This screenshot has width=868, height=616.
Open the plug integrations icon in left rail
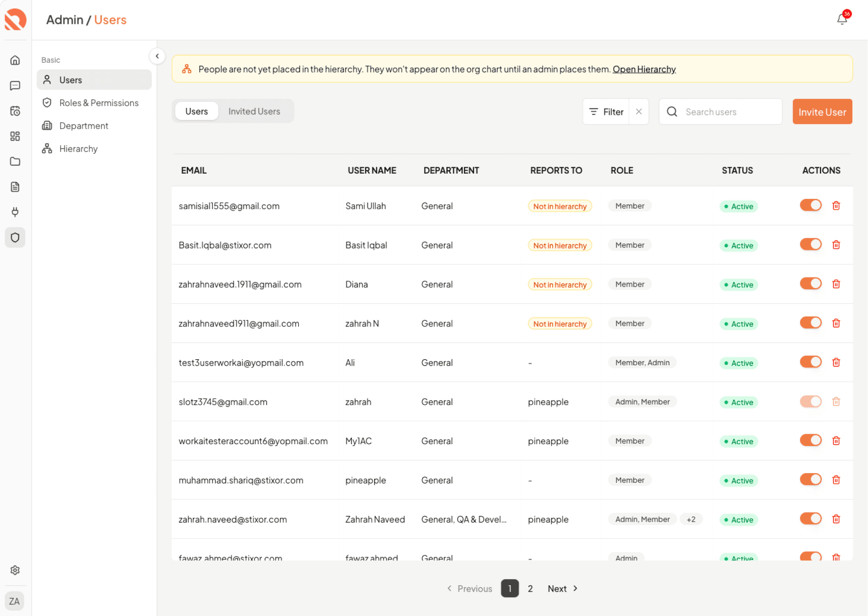tap(15, 212)
